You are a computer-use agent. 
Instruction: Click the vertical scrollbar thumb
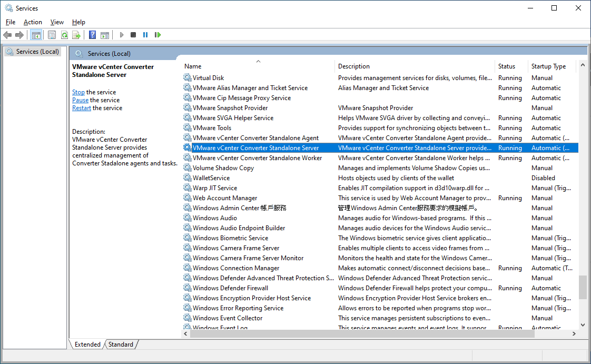pyautogui.click(x=583, y=287)
